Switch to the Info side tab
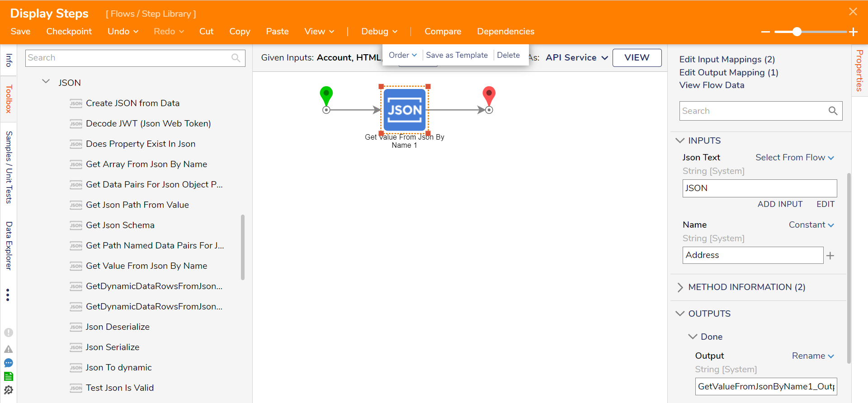Screen dimensions: 868x403 [9, 60]
